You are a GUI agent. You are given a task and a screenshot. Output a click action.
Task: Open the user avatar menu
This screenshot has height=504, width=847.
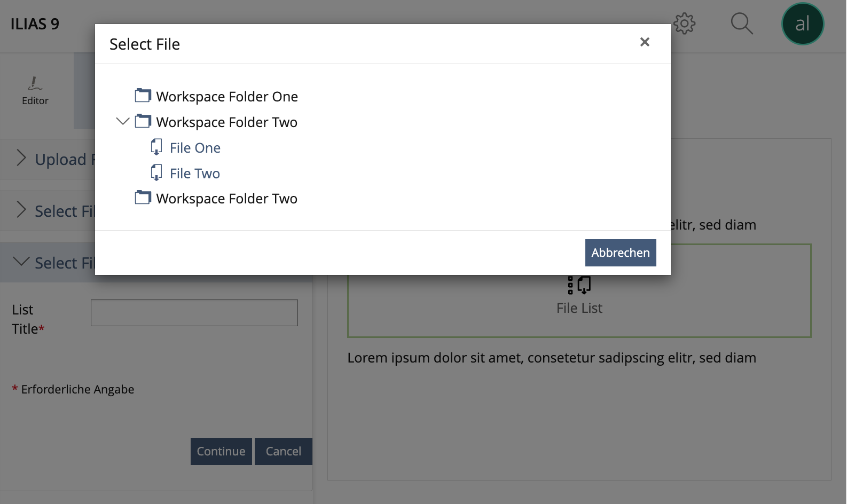(802, 24)
